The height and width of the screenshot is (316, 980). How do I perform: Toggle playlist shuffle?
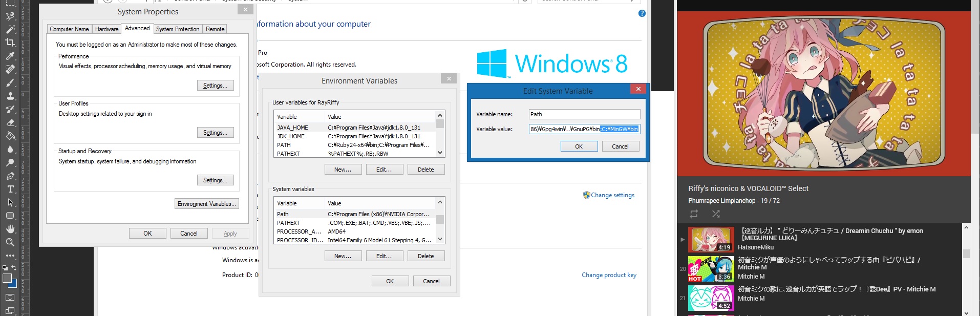716,214
